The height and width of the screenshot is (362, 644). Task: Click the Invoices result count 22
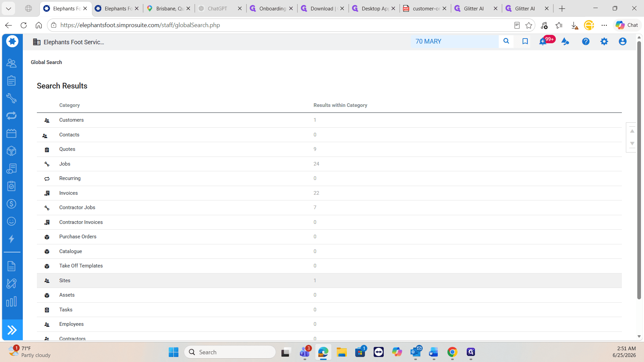pos(316,193)
